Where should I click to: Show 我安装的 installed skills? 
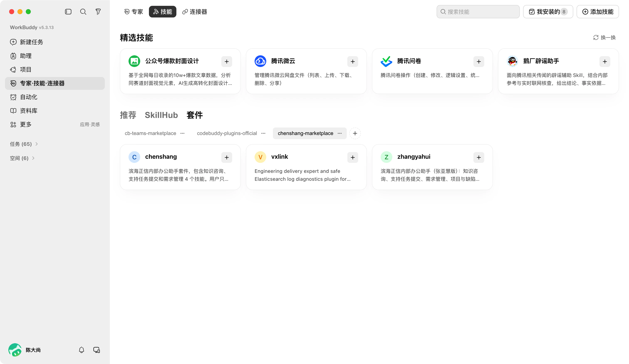(548, 12)
